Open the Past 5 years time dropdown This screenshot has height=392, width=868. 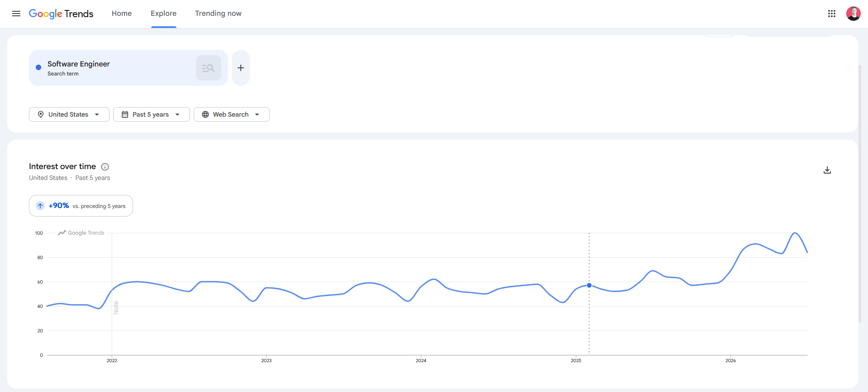152,114
